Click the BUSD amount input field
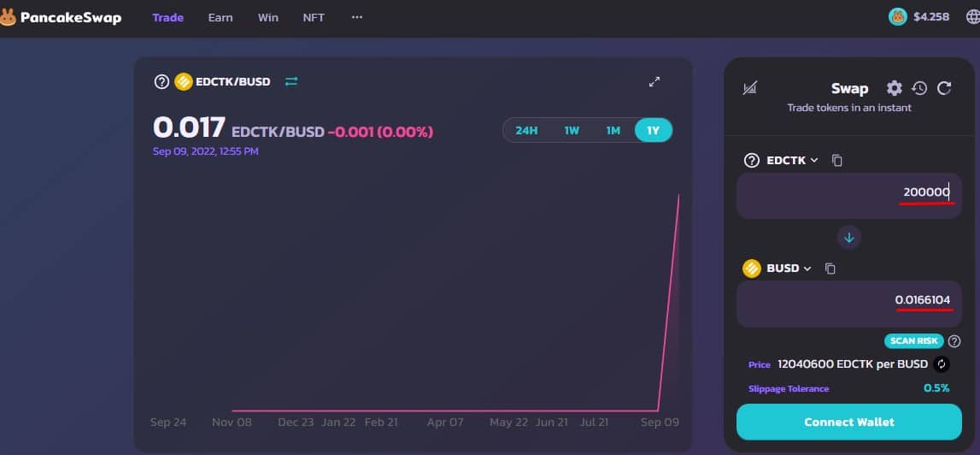 (848, 304)
